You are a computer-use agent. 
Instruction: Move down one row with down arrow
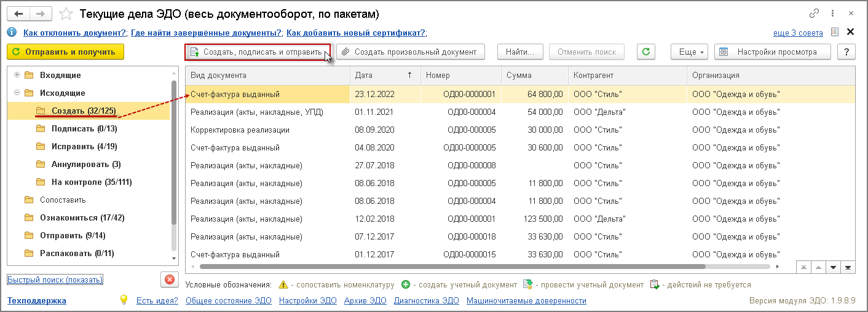pyautogui.click(x=833, y=267)
